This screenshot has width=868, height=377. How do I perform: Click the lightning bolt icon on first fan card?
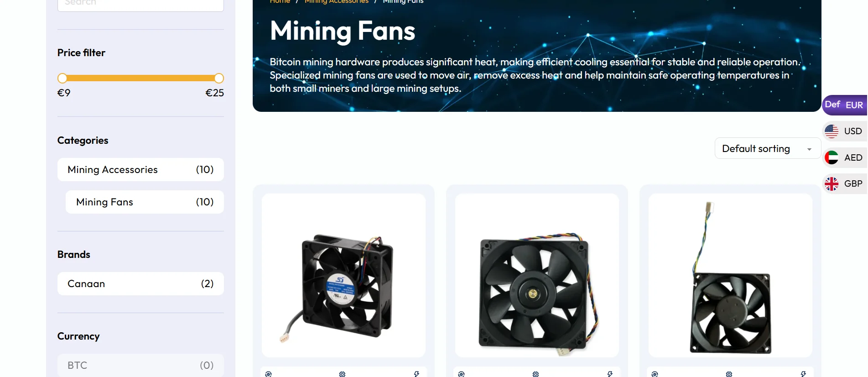click(x=416, y=374)
